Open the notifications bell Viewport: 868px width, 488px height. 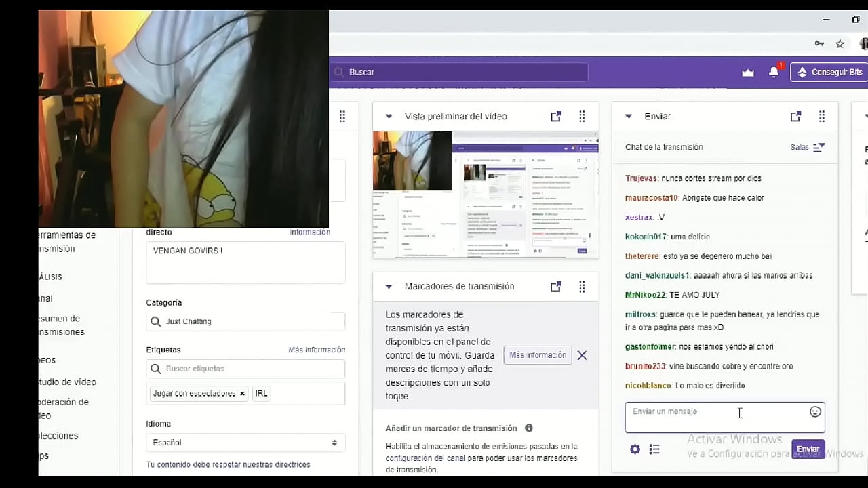point(774,73)
